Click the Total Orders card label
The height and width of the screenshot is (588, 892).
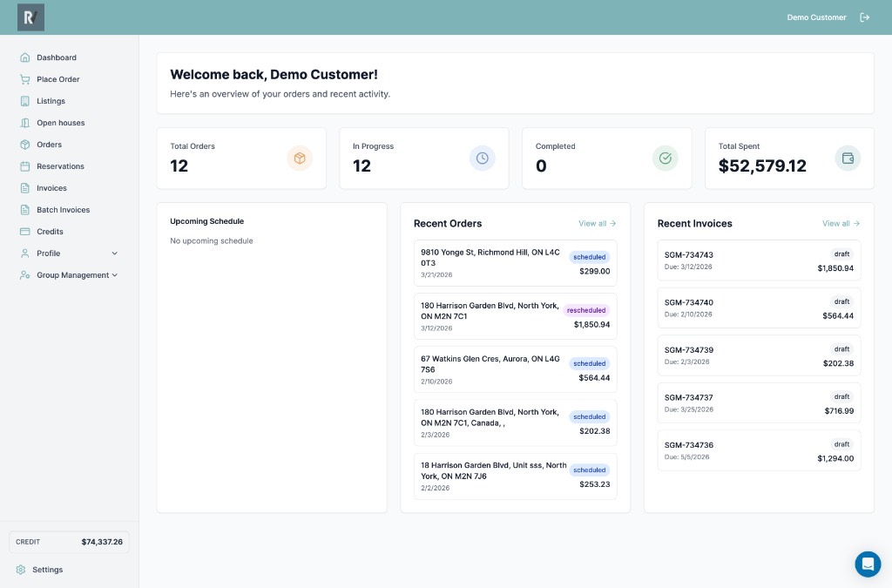(x=193, y=146)
